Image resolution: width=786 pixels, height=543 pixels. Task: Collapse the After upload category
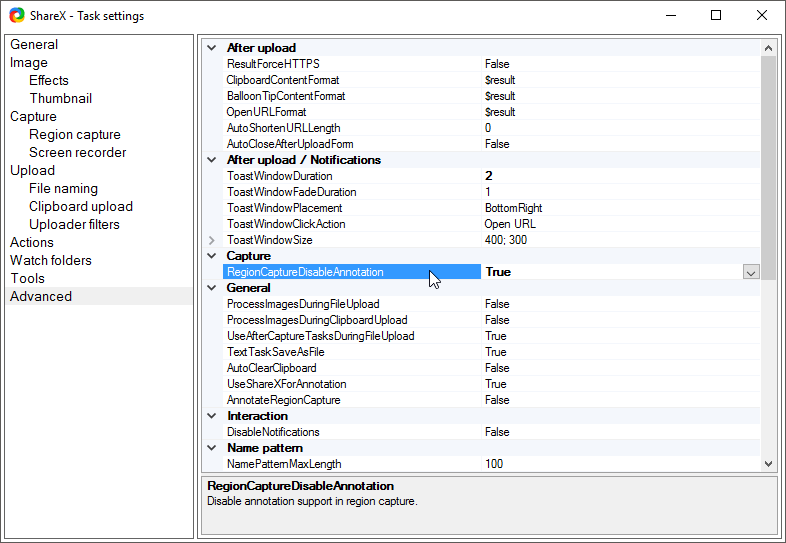(x=211, y=48)
